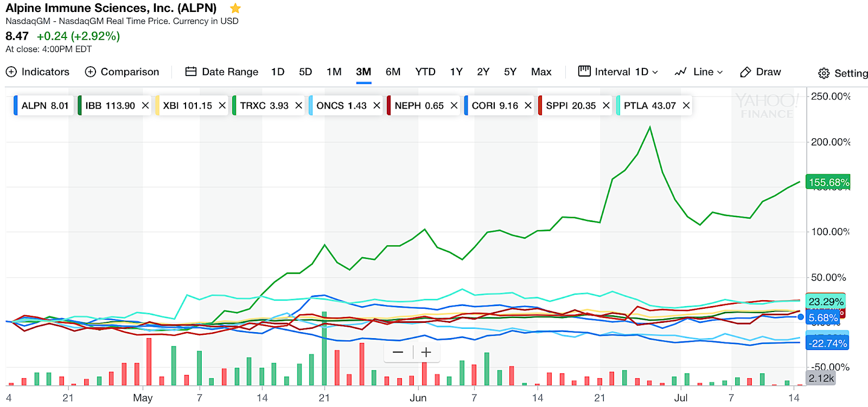Remove CORI comparison with its X
Viewport: 868px width, 407px height.
click(528, 105)
